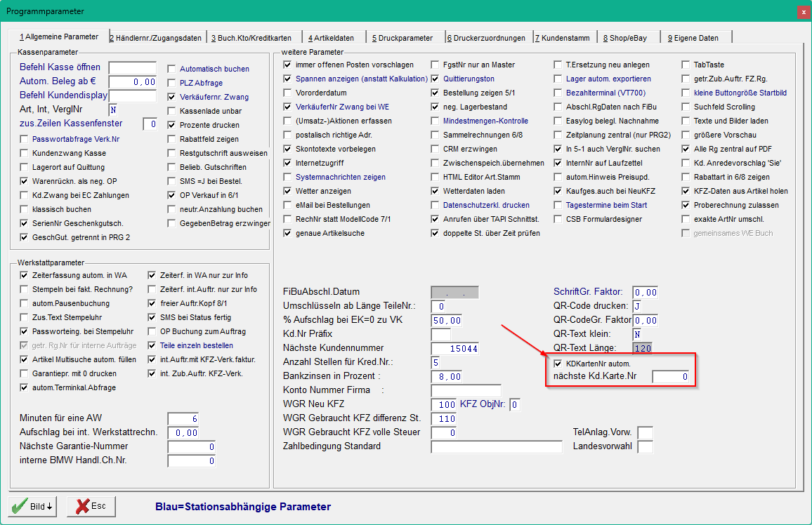Check Bezahlterminal (VT700) option
This screenshot has height=525, width=812.
tap(558, 93)
